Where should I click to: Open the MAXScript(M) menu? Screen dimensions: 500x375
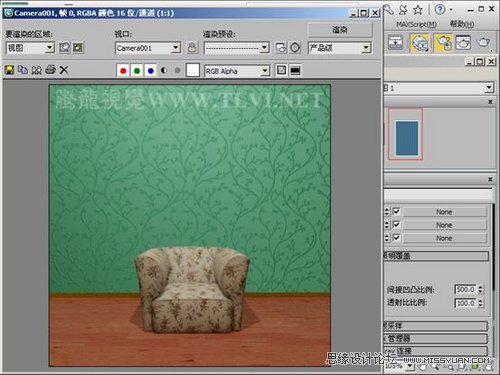click(x=416, y=24)
